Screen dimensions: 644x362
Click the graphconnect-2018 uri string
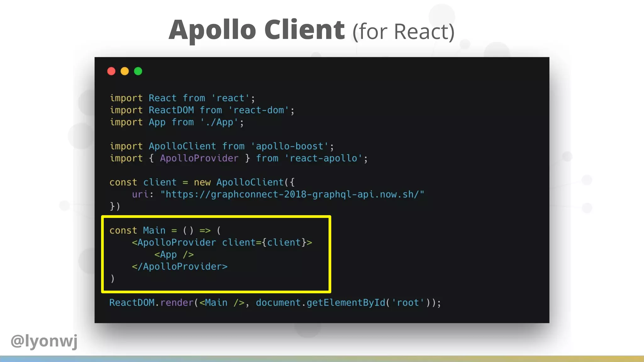click(292, 195)
